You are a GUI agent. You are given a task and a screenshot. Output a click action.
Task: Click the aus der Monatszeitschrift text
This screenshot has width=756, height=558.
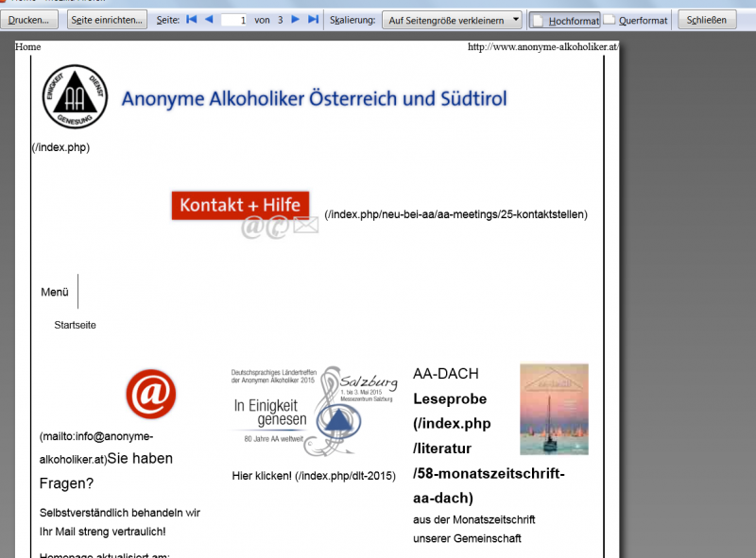(x=474, y=519)
